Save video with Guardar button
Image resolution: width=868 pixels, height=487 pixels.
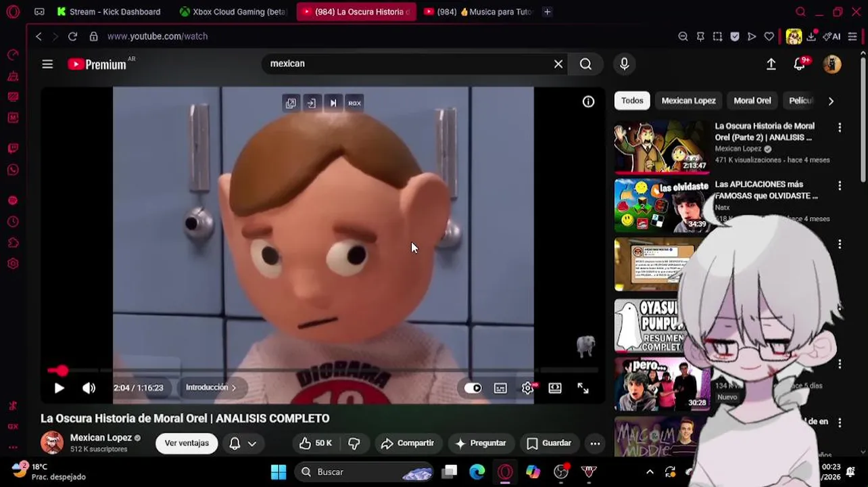click(x=549, y=443)
